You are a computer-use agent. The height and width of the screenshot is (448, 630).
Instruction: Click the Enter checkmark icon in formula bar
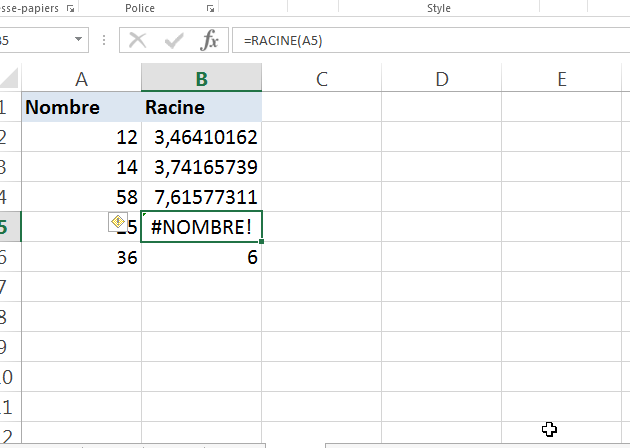click(174, 41)
